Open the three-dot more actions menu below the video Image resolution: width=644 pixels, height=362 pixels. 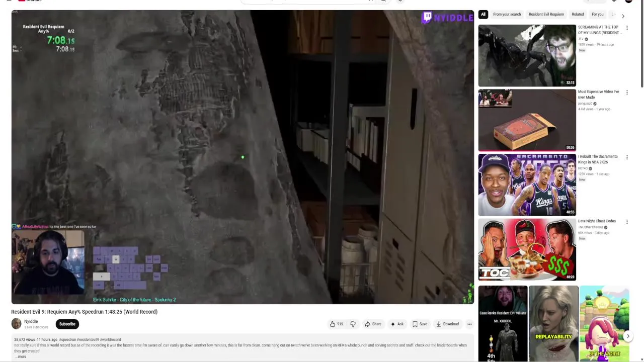point(469,324)
